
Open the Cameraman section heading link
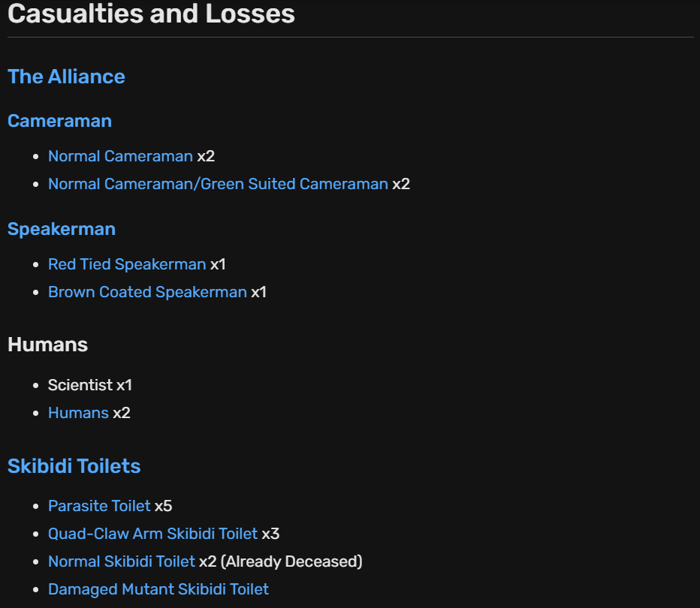[x=59, y=121]
